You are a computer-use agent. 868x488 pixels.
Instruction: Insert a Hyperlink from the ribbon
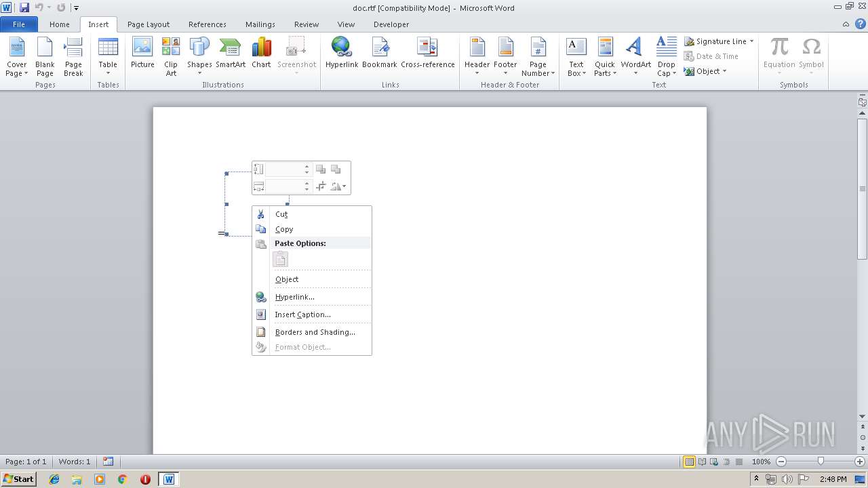coord(342,53)
